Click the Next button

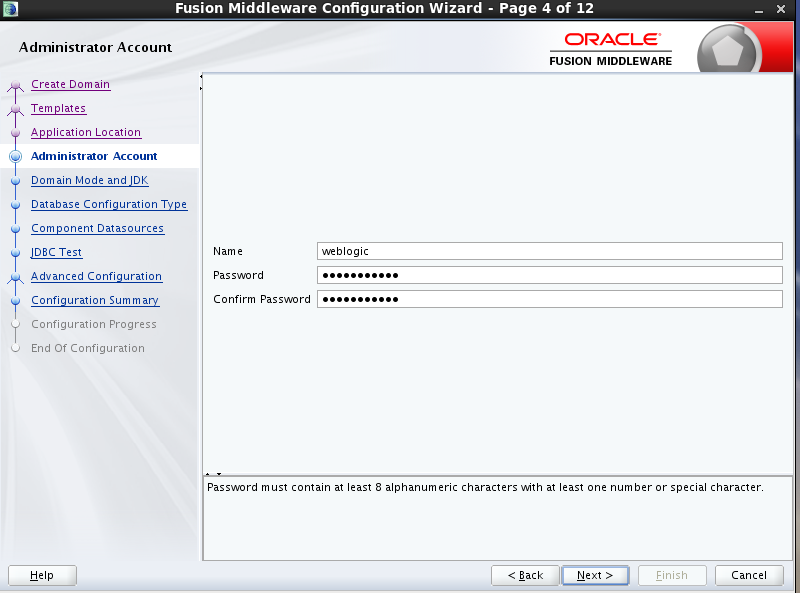pos(594,575)
